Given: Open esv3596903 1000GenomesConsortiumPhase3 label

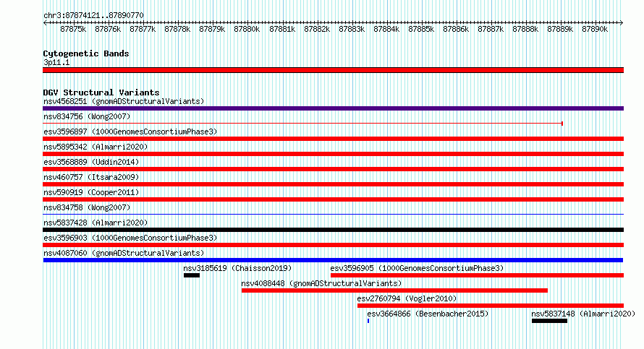Looking at the screenshot, I should (130, 238).
